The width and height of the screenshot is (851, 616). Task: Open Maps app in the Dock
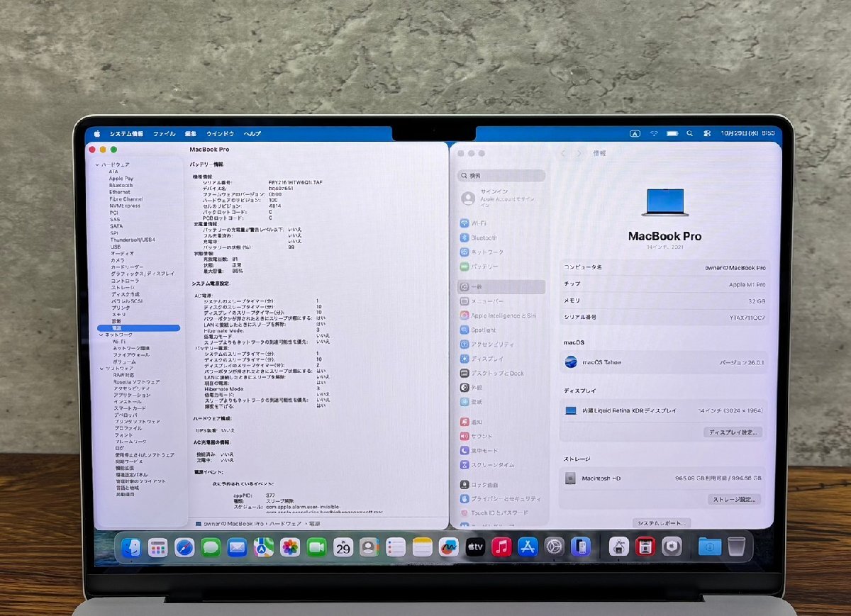pos(264,547)
